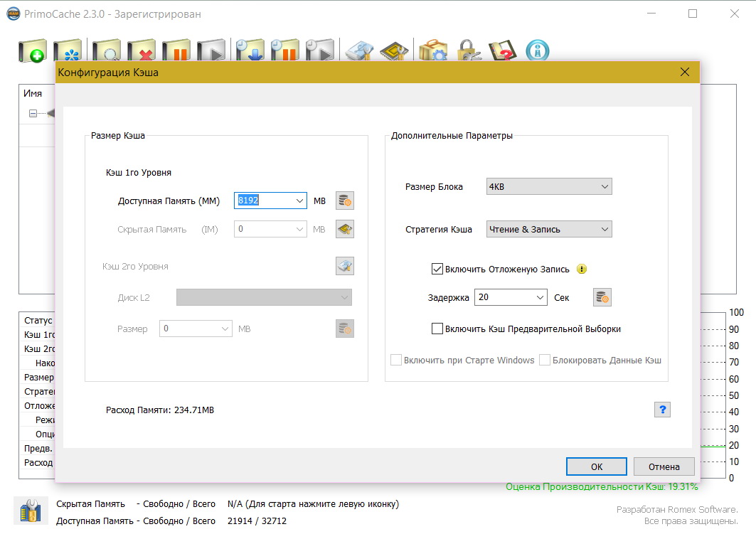Close the Конфигурация Кэша dialog

pos(685,73)
